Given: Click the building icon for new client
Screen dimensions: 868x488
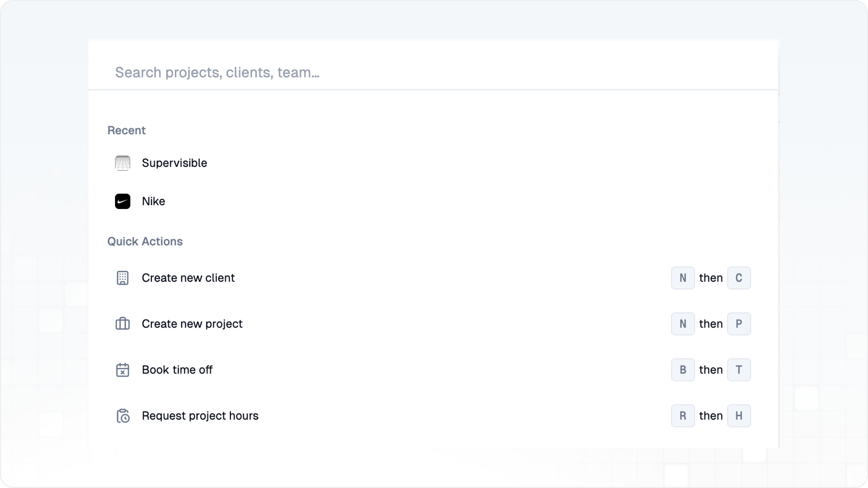Looking at the screenshot, I should tap(122, 278).
